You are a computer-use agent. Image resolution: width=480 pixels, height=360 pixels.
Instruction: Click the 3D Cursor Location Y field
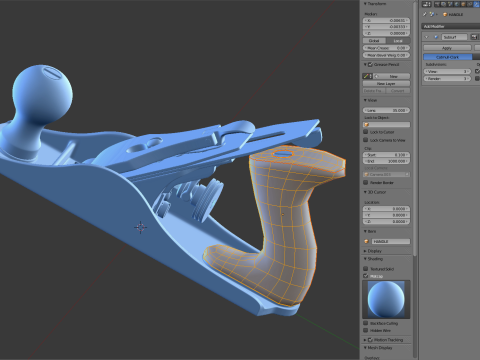click(386, 215)
